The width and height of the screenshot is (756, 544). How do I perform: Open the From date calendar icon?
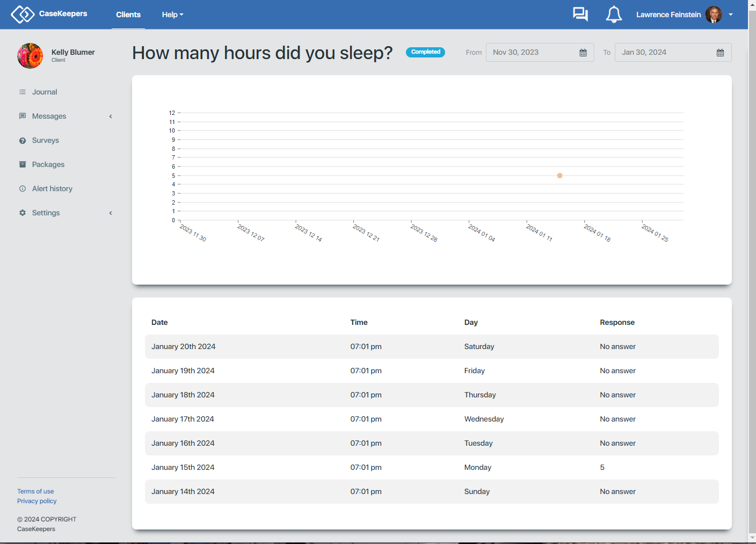(x=583, y=53)
